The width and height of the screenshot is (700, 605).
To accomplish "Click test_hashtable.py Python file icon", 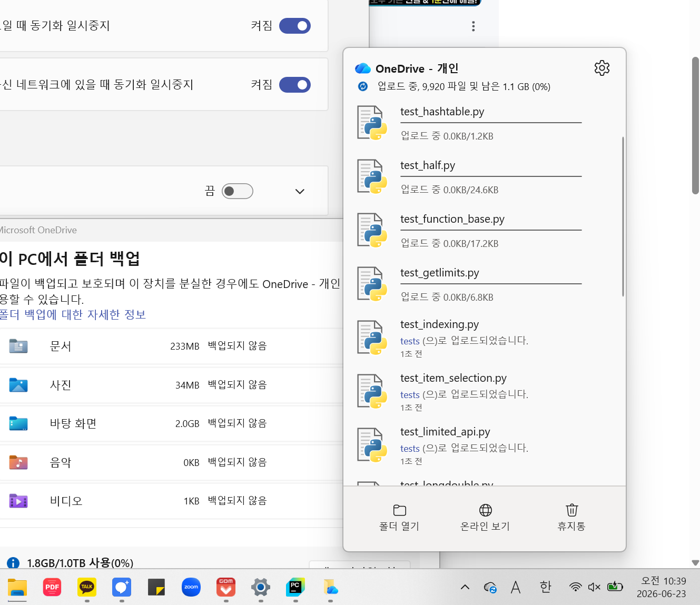I will coord(372,123).
